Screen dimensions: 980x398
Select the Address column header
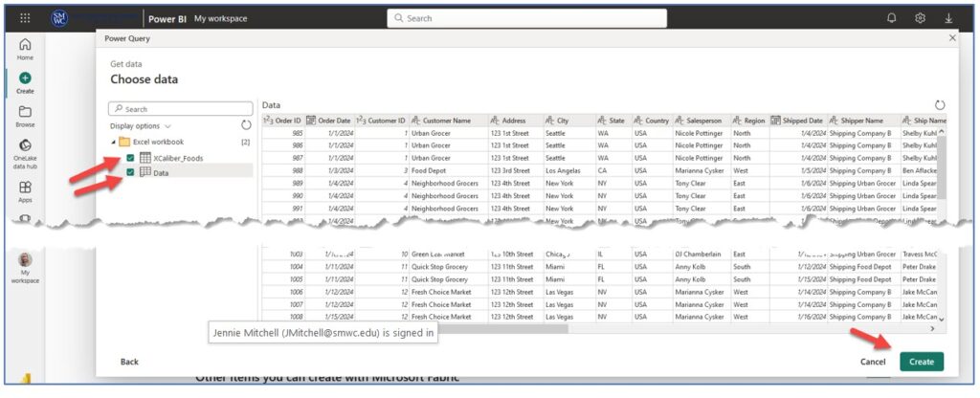click(x=516, y=121)
